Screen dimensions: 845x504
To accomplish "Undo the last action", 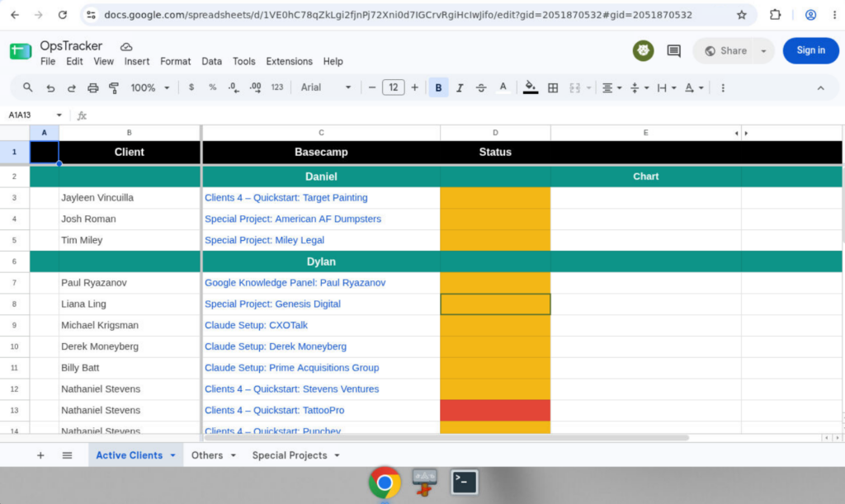I will (x=50, y=87).
